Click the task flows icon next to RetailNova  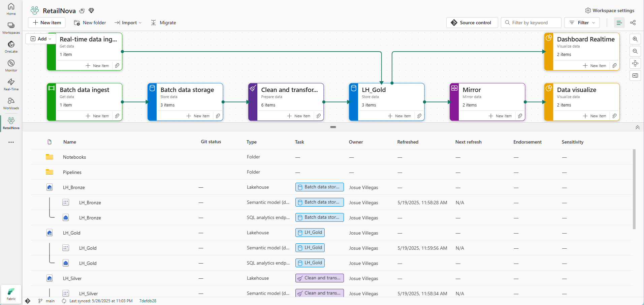82,10
